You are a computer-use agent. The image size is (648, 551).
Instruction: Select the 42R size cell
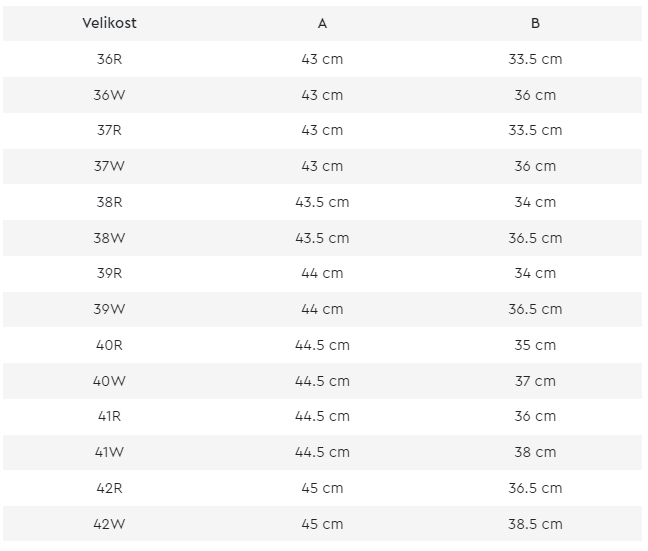tap(109, 488)
